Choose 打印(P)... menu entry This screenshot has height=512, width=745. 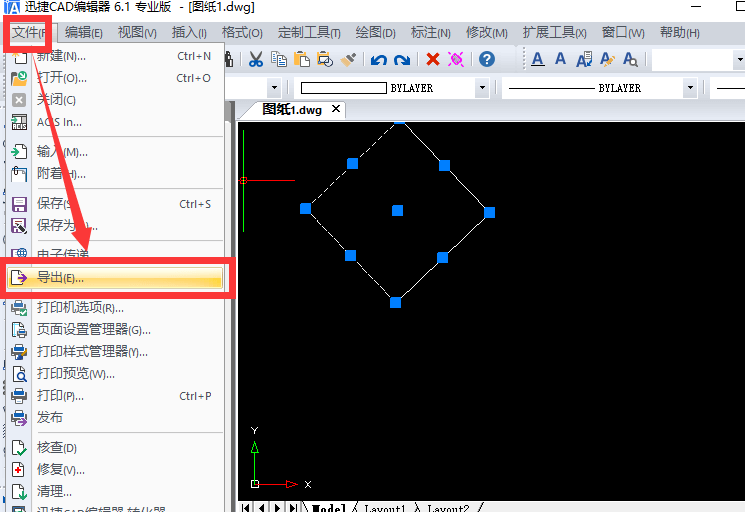click(115, 396)
